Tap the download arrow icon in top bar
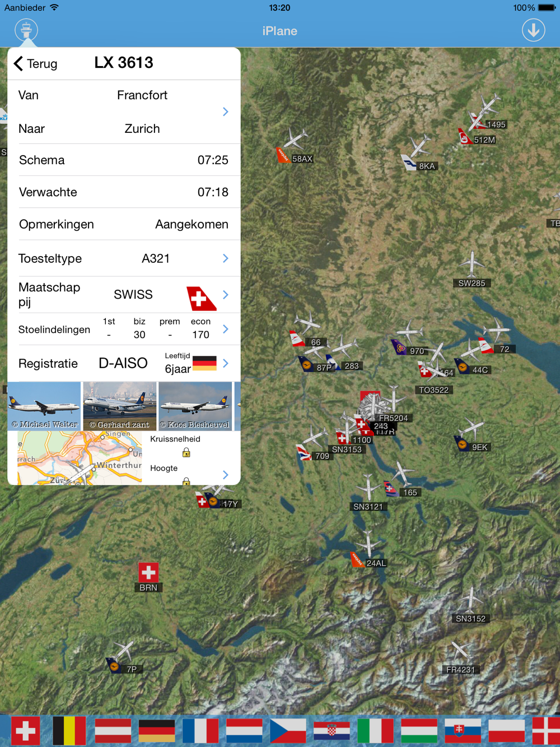The width and height of the screenshot is (560, 747). (x=534, y=30)
